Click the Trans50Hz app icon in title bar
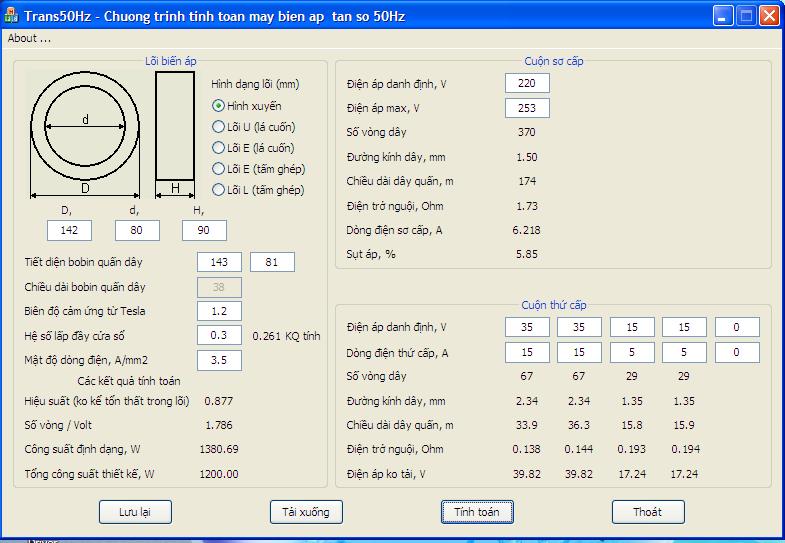 (12, 16)
